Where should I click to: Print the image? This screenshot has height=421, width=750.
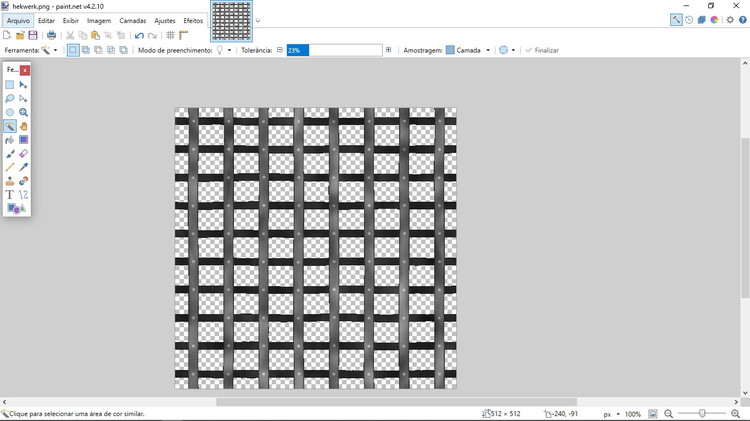(x=51, y=35)
